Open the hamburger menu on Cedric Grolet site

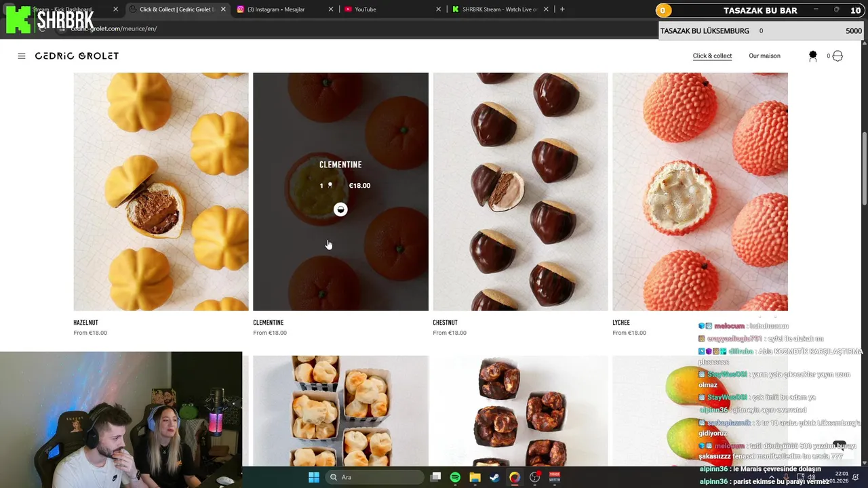click(22, 56)
